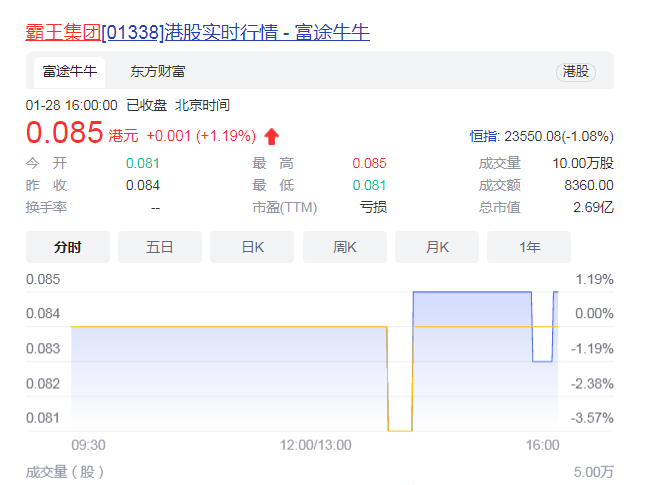Click the 成交量 value 10.00万股
The image size is (646, 485).
click(583, 164)
